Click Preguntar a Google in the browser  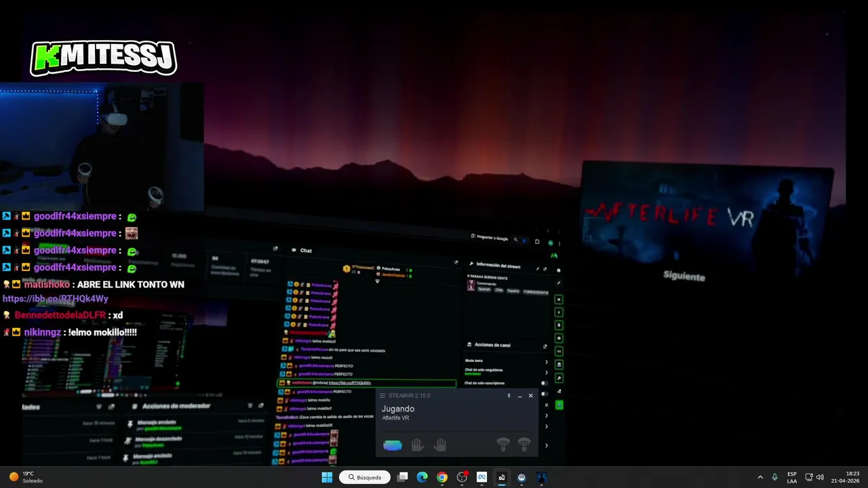(x=490, y=238)
